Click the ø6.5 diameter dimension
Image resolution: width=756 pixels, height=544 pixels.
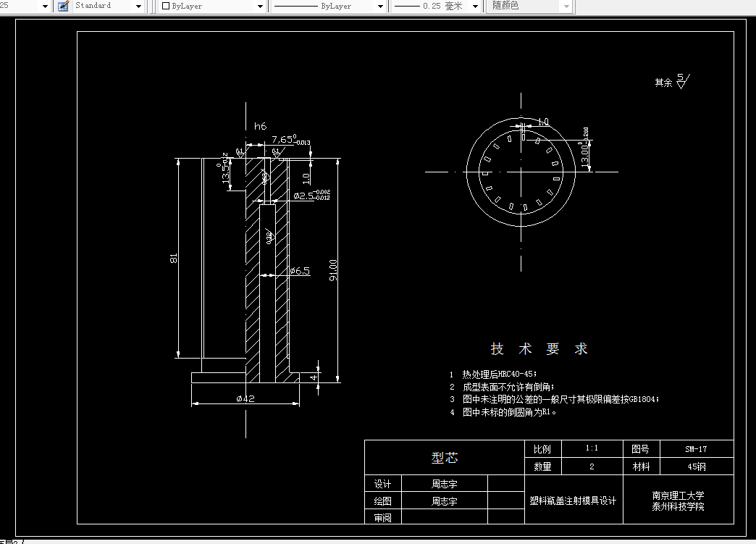pos(300,271)
